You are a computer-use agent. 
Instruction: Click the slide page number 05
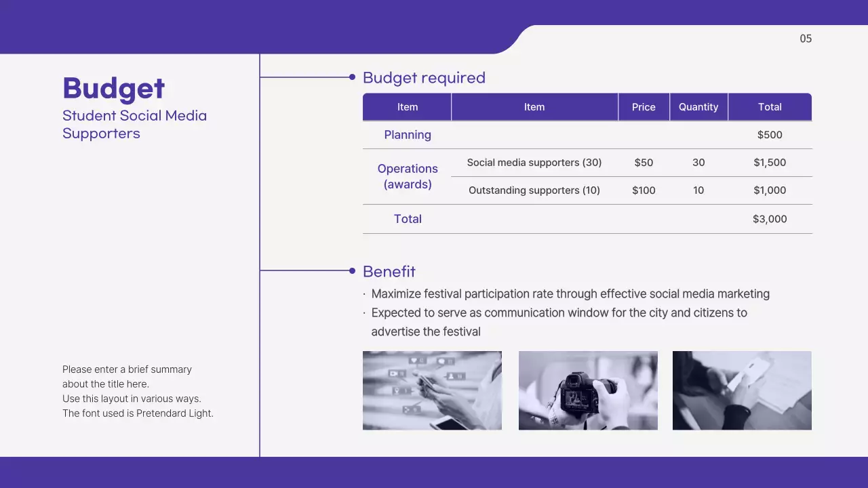806,39
